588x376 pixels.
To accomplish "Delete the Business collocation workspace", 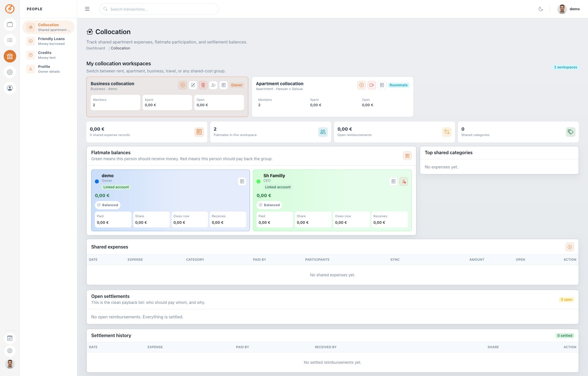I will pos(203,85).
